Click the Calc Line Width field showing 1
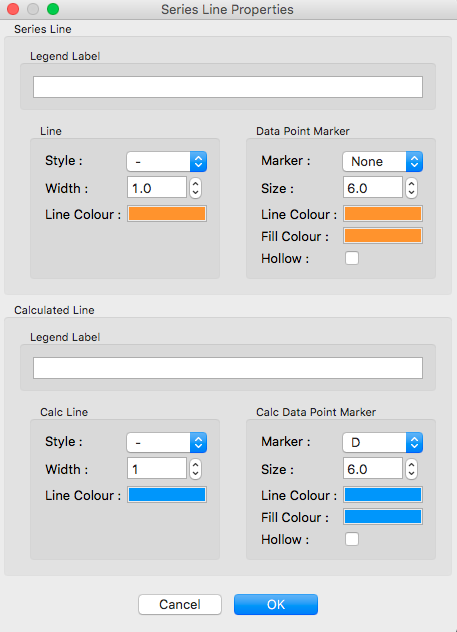457x632 pixels. 157,468
